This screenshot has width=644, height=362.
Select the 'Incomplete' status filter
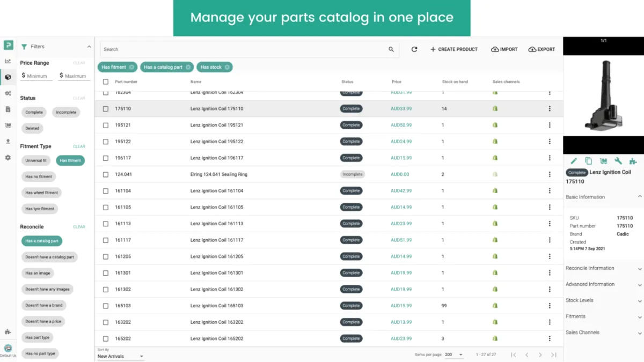pyautogui.click(x=66, y=112)
